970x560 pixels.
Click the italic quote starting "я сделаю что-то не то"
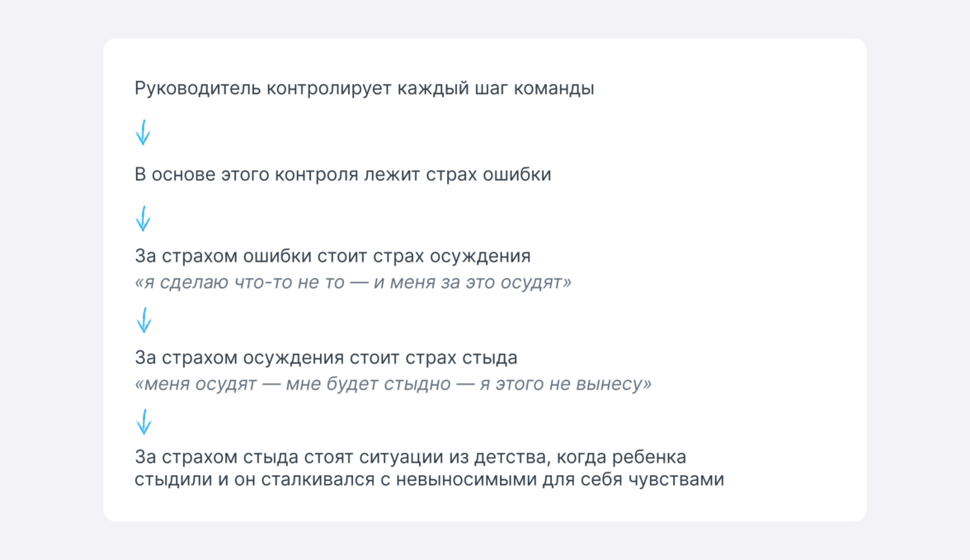(353, 283)
